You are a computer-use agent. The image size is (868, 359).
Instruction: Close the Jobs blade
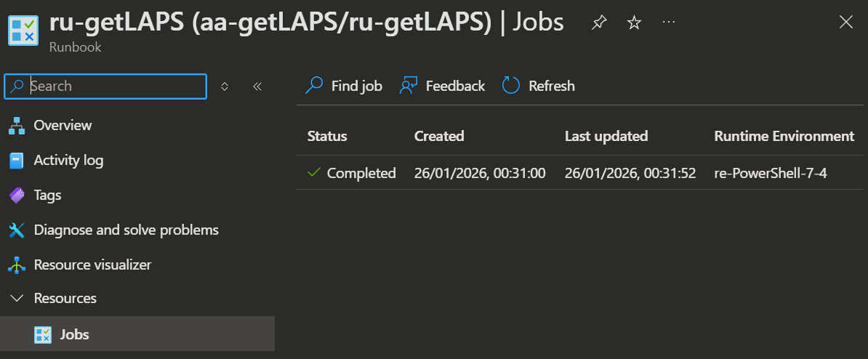(845, 23)
